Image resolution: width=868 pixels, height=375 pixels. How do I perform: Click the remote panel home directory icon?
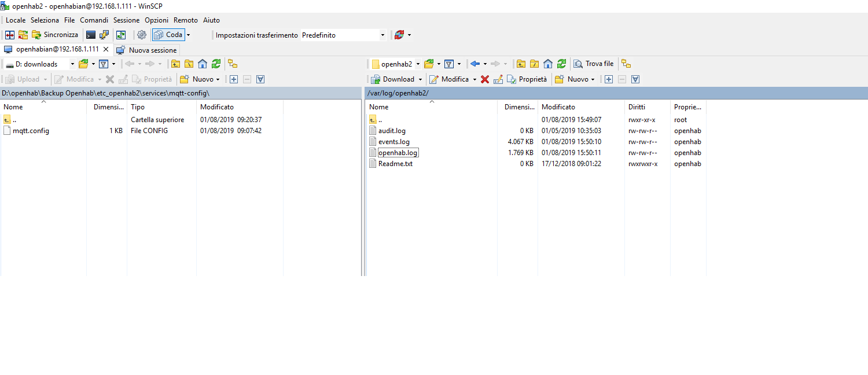click(x=548, y=64)
